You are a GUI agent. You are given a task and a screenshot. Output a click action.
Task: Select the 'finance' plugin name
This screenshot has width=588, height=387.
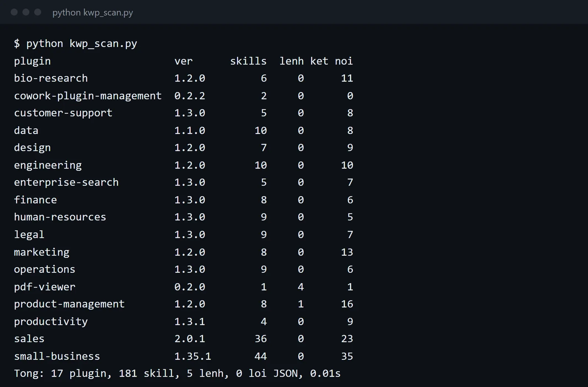click(35, 200)
